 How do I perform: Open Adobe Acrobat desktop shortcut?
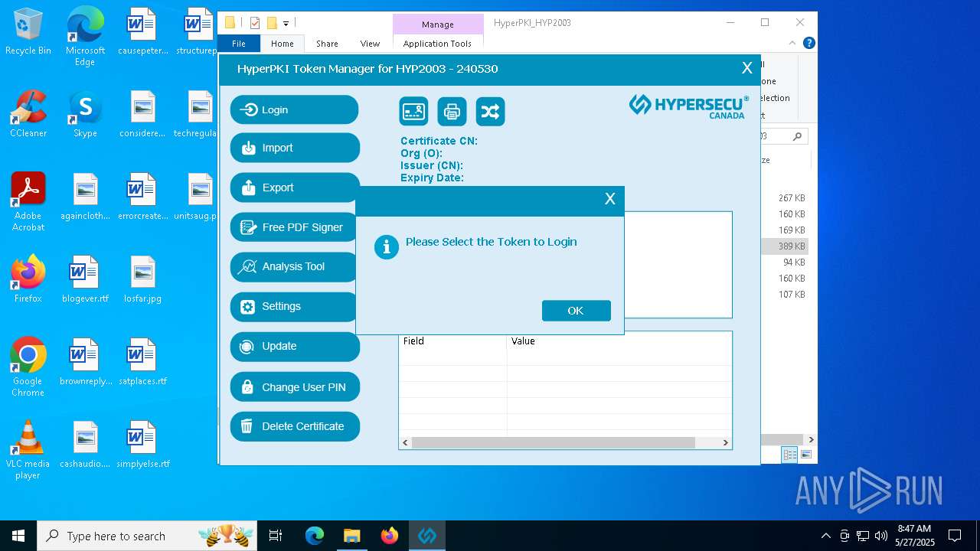click(x=28, y=202)
